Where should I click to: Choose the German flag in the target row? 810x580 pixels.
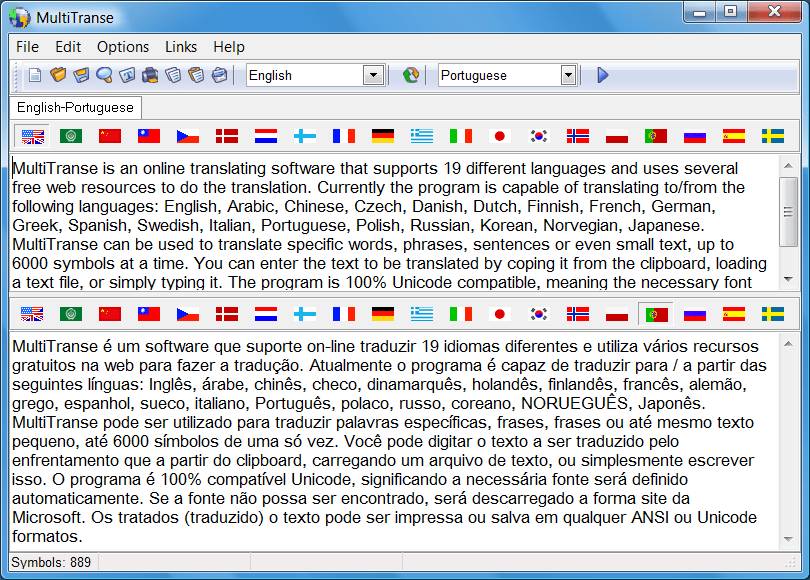point(383,313)
